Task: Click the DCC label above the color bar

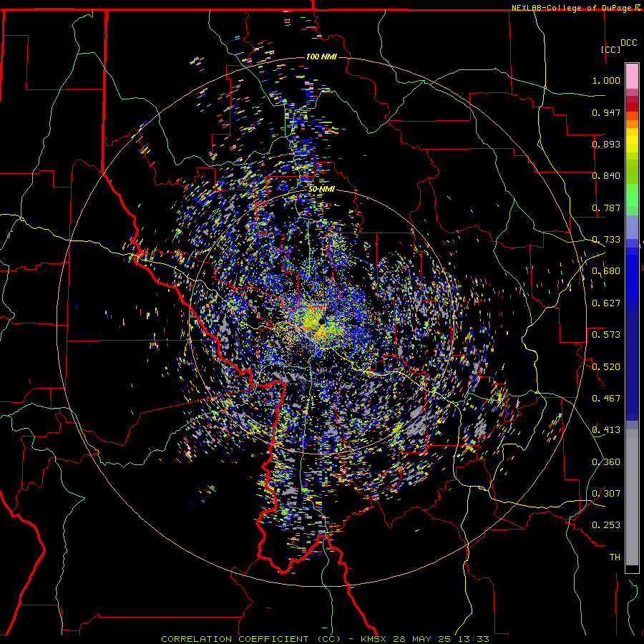Action: pos(628,43)
